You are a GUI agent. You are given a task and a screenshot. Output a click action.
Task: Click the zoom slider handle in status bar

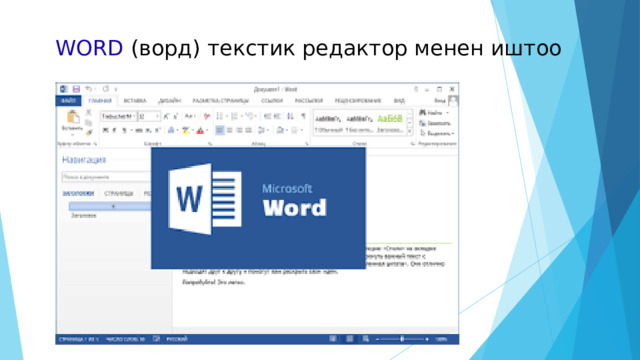pos(402,339)
